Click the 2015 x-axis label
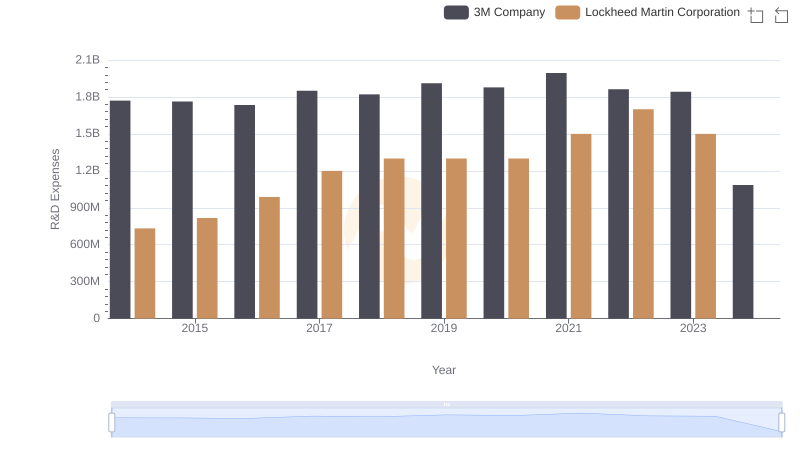 tap(195, 328)
